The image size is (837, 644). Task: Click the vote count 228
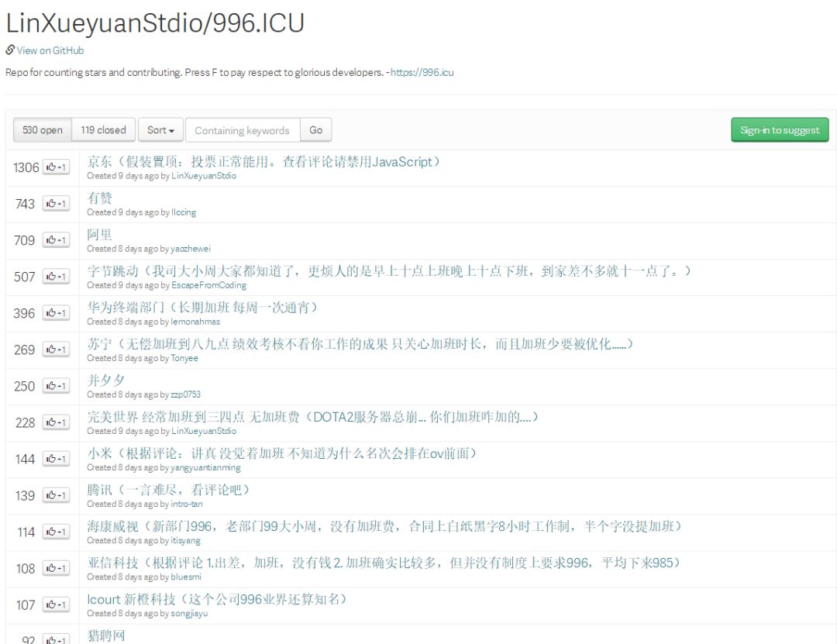[x=25, y=423]
